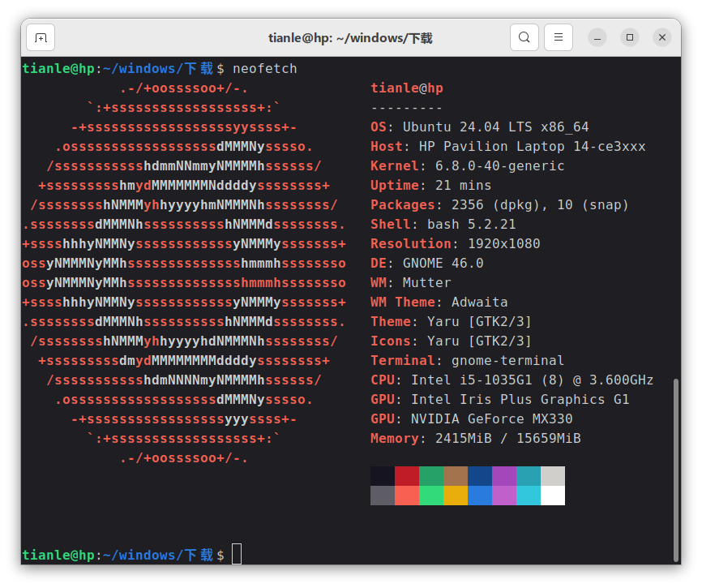Click the 'Terminal: gnome-terminal' line
702x588 pixels.
pyautogui.click(x=468, y=361)
